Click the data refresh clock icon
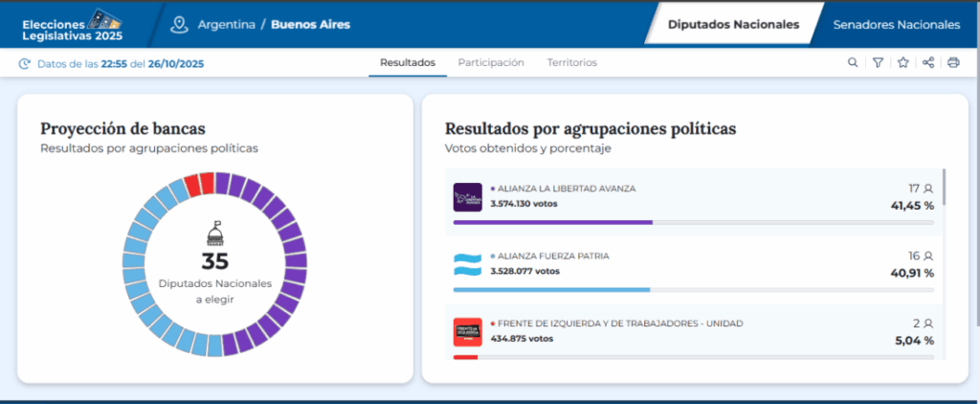 [x=25, y=64]
